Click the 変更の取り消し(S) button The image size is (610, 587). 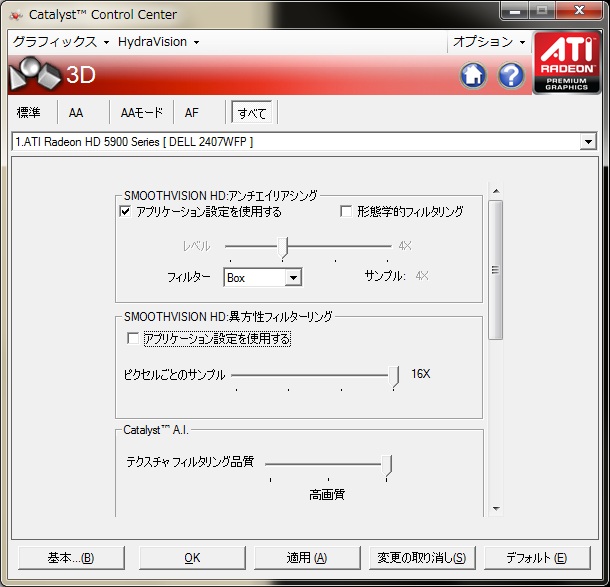point(422,558)
